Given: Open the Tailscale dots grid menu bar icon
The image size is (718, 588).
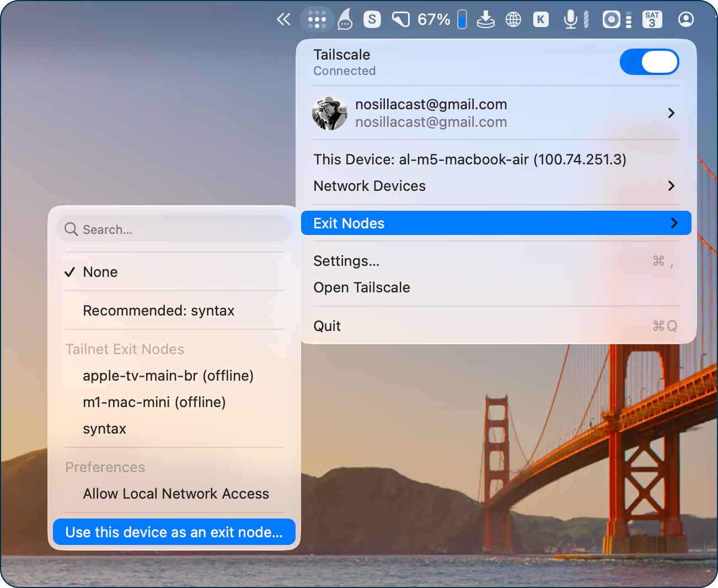Looking at the screenshot, I should point(317,20).
